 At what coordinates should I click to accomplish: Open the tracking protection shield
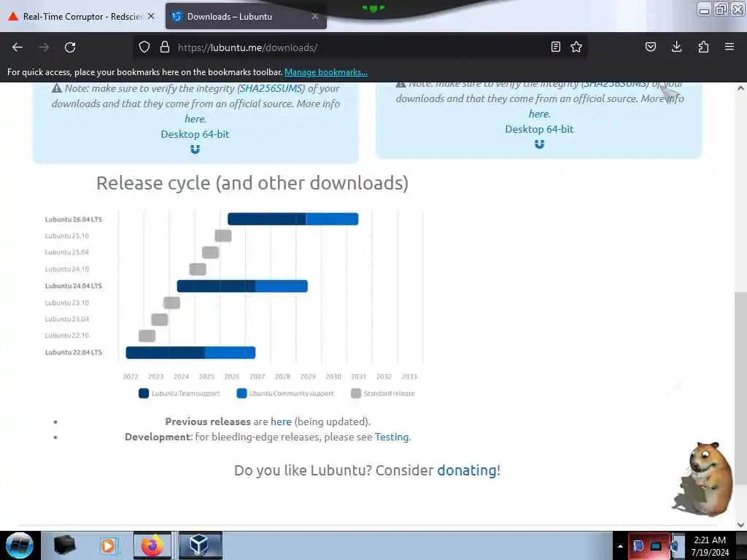pyautogui.click(x=144, y=47)
